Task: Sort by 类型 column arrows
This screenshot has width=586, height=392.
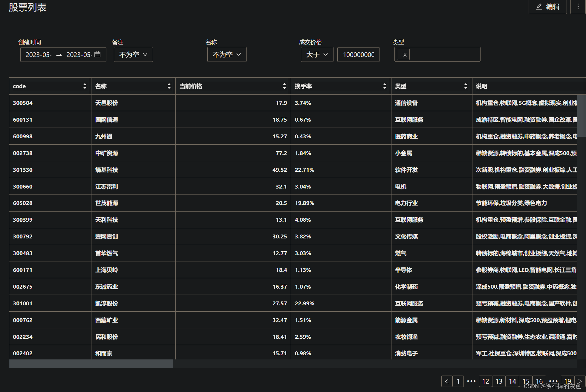Action: pyautogui.click(x=466, y=86)
